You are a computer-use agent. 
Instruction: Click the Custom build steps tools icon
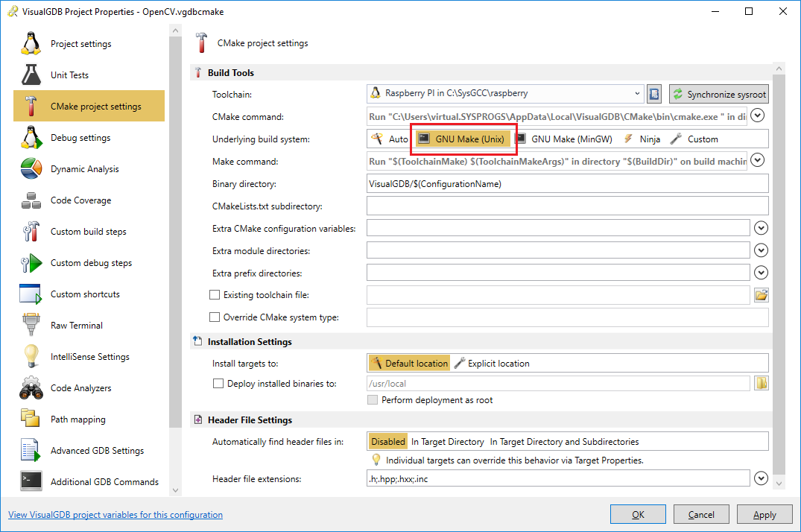coord(31,232)
